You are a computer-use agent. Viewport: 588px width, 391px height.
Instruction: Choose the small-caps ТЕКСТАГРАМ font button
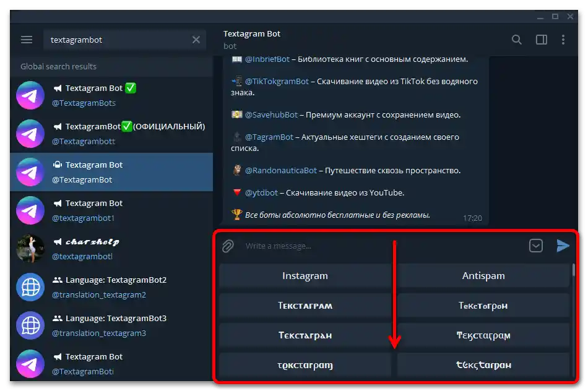coord(305,306)
